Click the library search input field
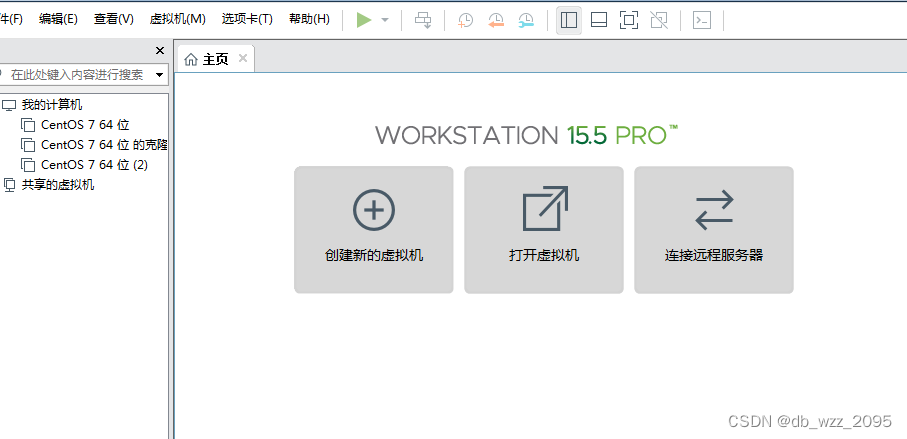The height and width of the screenshot is (439, 907). tap(79, 75)
